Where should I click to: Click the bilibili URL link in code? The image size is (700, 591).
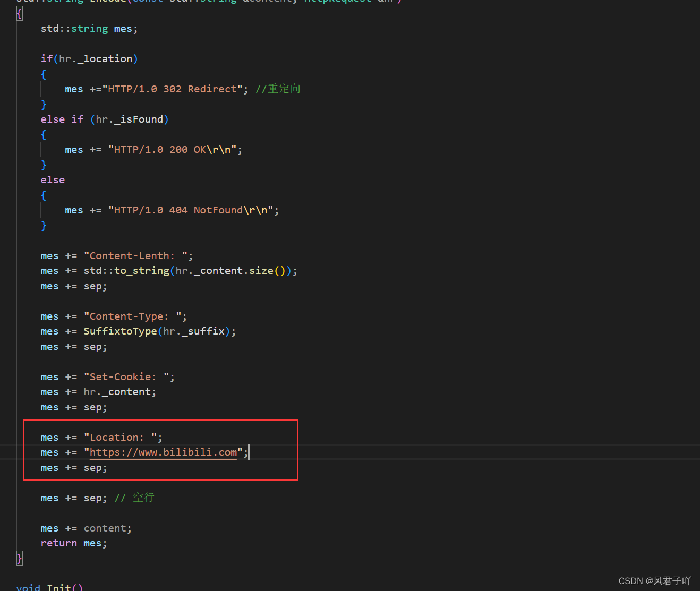pos(163,452)
